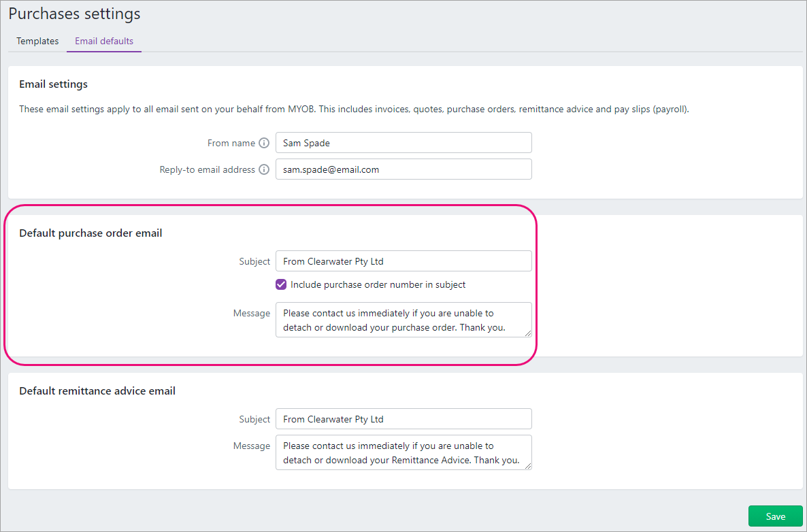
Task: Click the From name info icon
Action: tap(264, 143)
